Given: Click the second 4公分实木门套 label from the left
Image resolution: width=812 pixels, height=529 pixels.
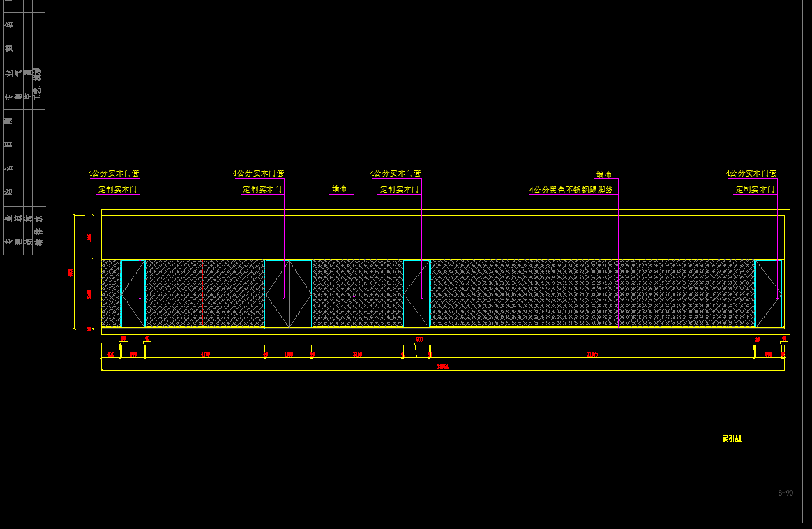Looking at the screenshot, I should coord(258,173).
